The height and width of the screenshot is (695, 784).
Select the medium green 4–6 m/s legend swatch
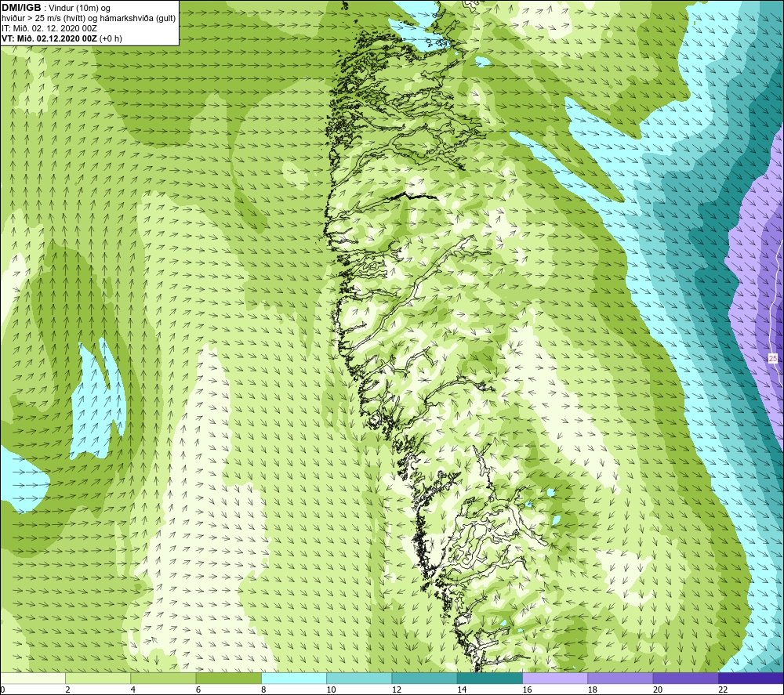coord(164,679)
